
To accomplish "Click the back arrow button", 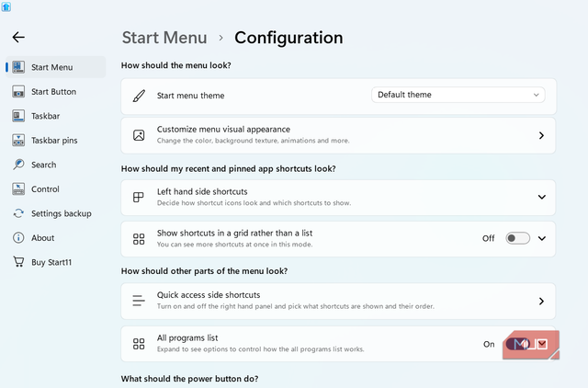I will point(18,37).
